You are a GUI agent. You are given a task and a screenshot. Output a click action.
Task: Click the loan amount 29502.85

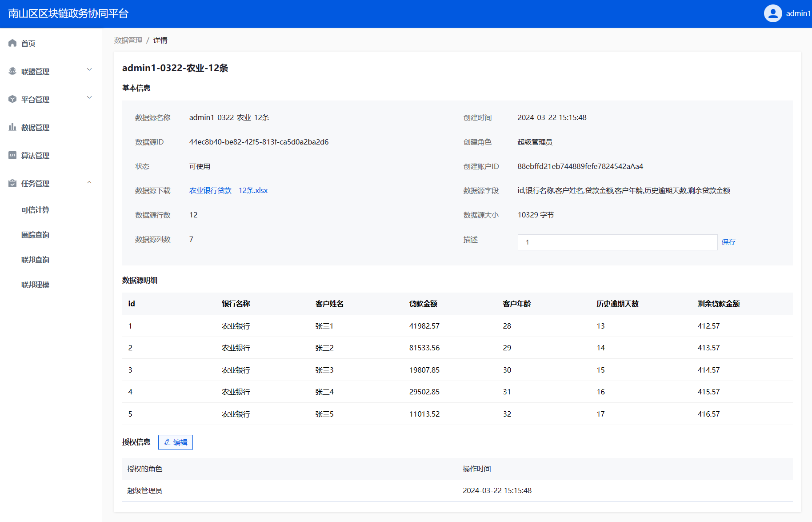click(424, 392)
